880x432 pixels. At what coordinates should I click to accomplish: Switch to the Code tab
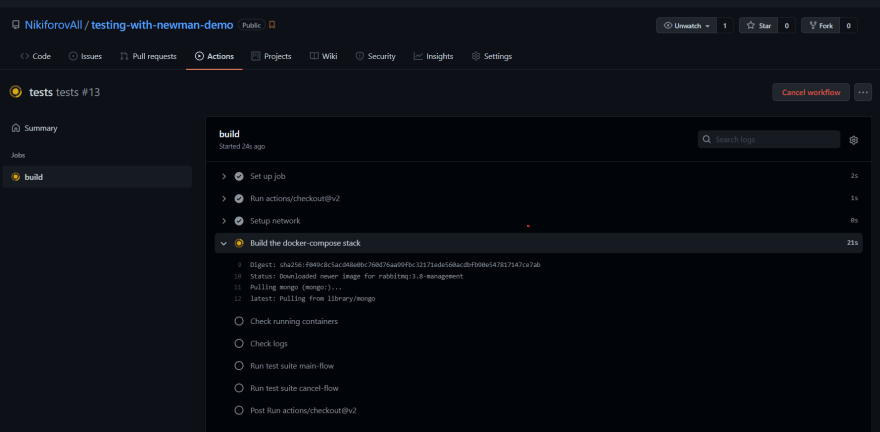click(x=35, y=56)
